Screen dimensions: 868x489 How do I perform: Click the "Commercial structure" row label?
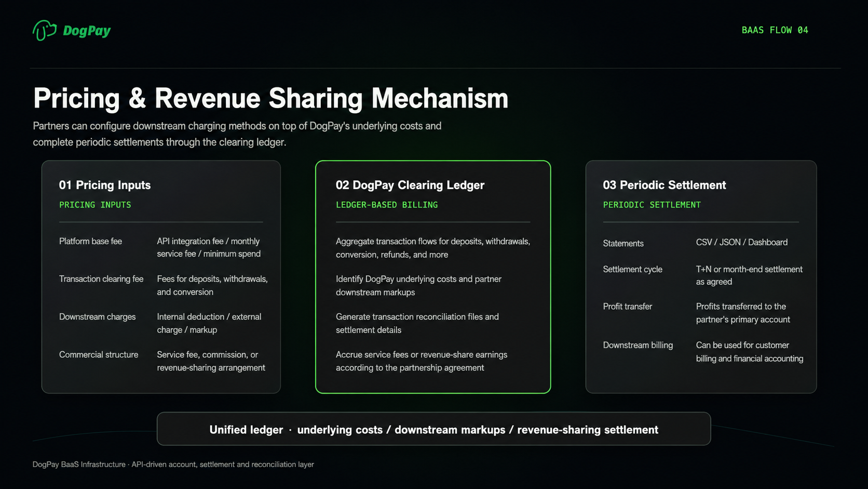tap(99, 354)
